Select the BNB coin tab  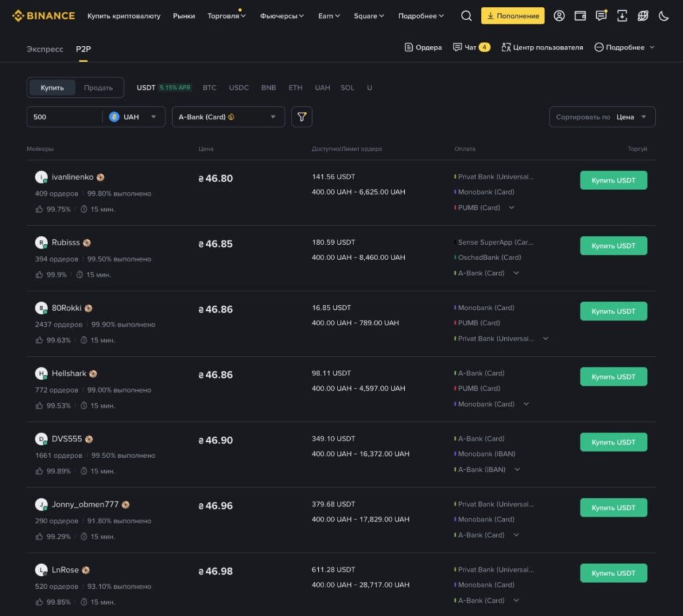click(x=268, y=87)
